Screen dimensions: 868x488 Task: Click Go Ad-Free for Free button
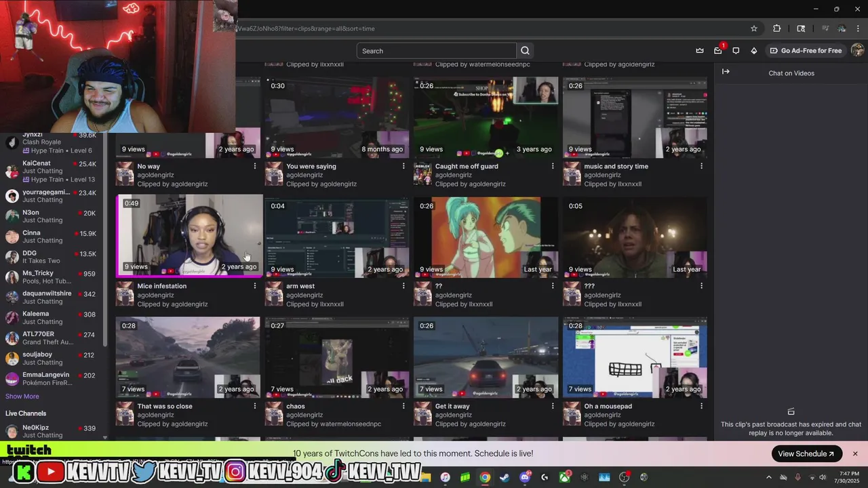coord(806,51)
